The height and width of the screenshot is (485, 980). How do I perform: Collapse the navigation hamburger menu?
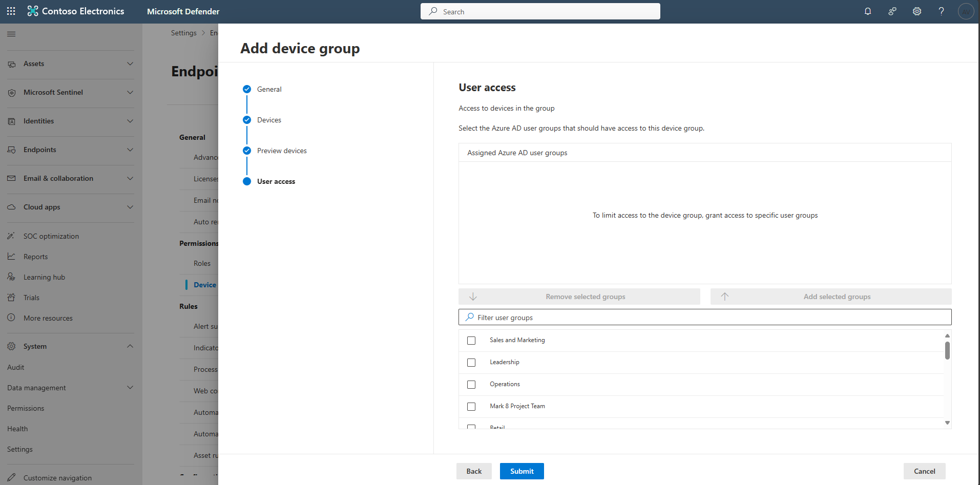[11, 34]
